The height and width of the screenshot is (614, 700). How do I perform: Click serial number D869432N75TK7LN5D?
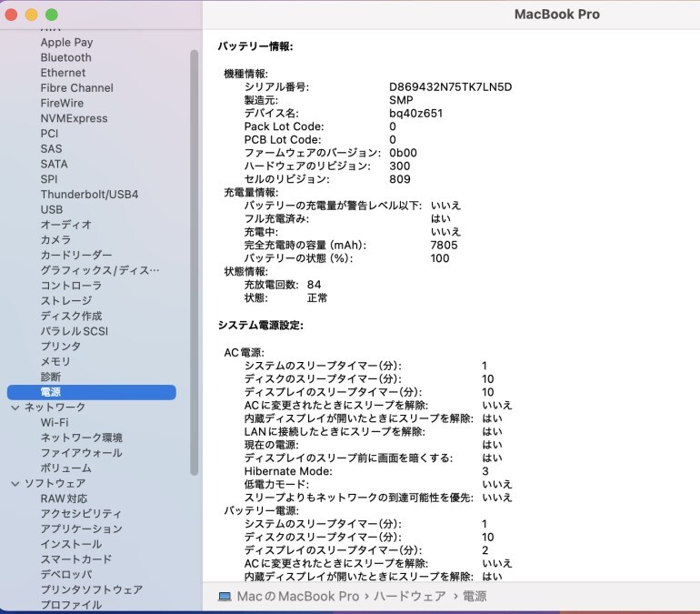point(450,86)
